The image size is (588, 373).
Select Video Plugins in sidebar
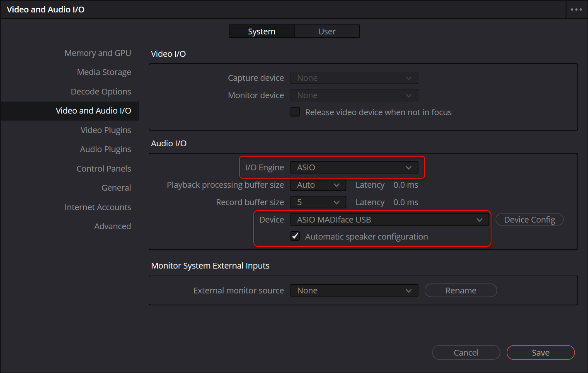tap(106, 130)
